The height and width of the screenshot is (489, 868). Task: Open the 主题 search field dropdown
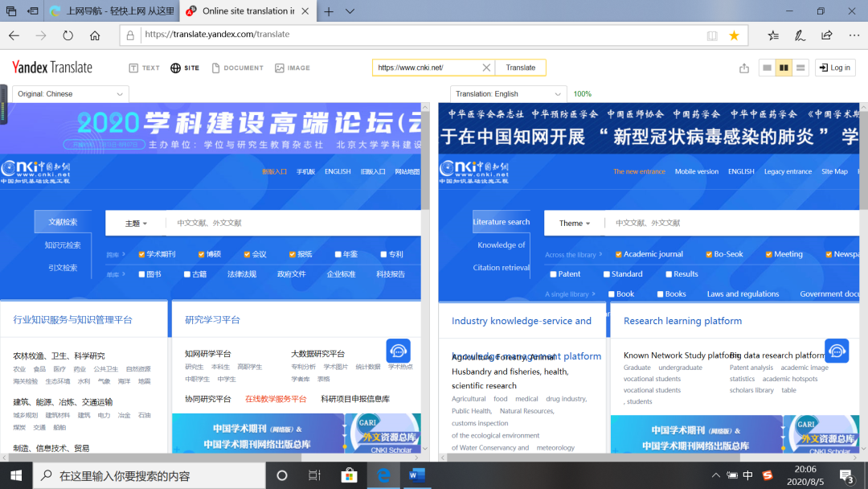coord(136,223)
